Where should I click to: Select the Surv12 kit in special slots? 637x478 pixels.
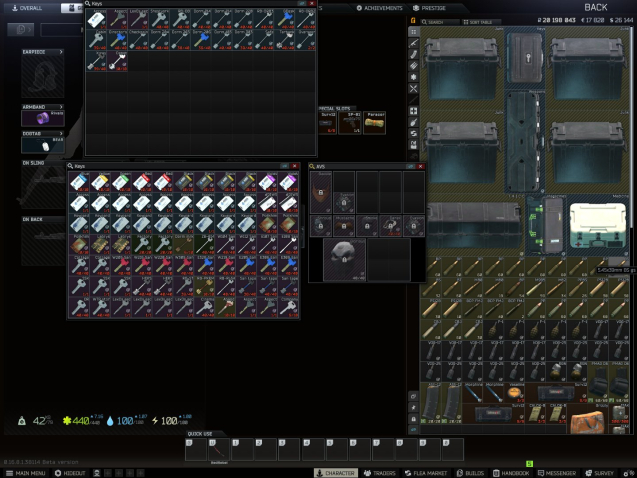point(327,123)
